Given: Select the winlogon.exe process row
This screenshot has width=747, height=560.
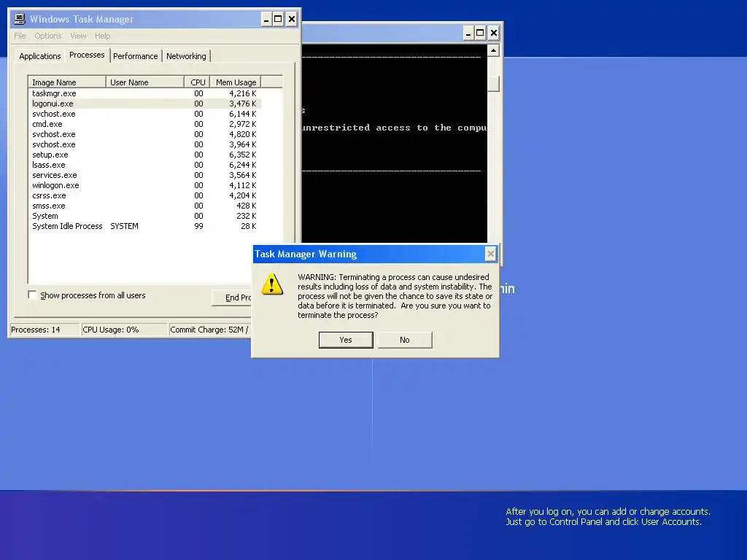Looking at the screenshot, I should 144,185.
